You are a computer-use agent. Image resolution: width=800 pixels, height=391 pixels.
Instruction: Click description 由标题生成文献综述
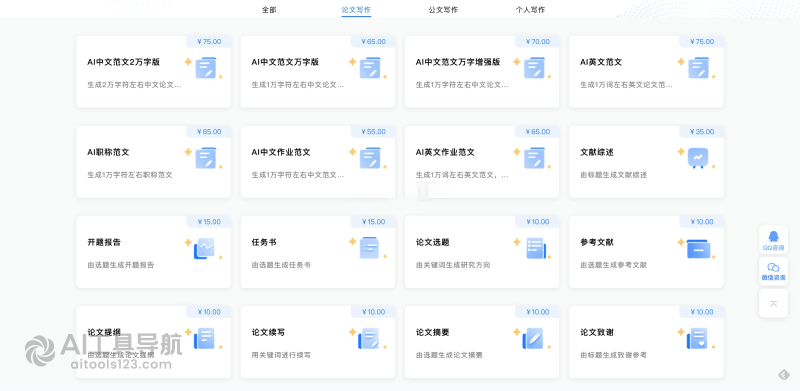[x=613, y=175]
